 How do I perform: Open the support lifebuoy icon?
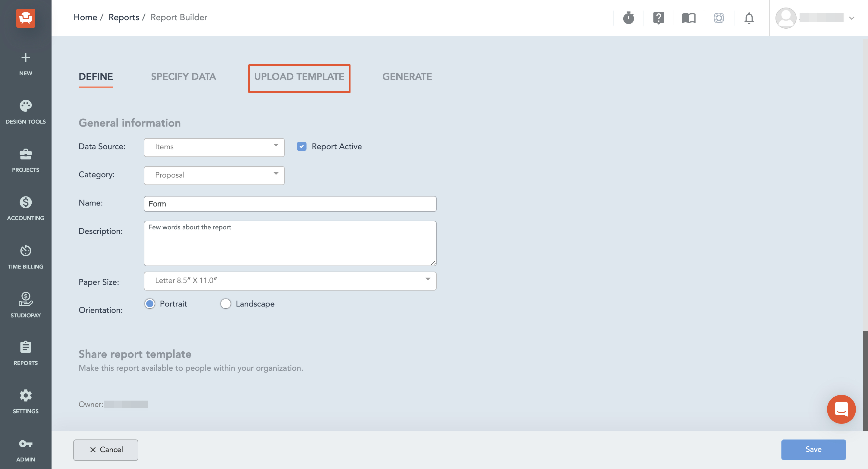719,18
